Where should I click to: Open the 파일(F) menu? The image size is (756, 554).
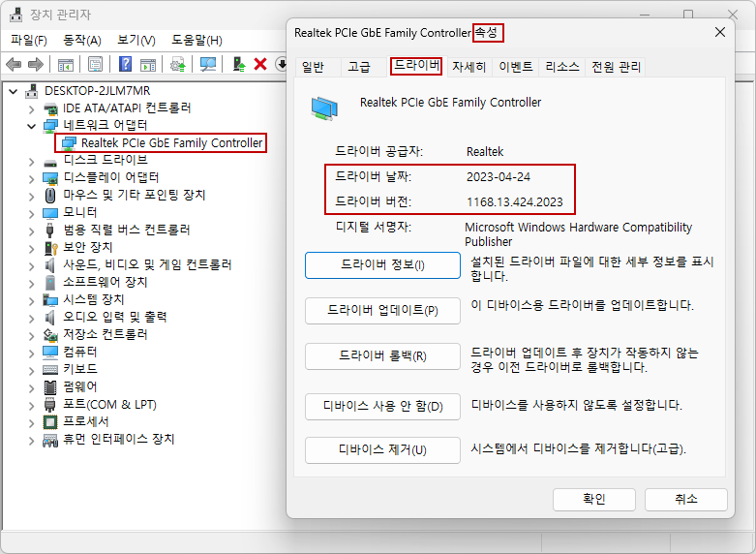(29, 40)
